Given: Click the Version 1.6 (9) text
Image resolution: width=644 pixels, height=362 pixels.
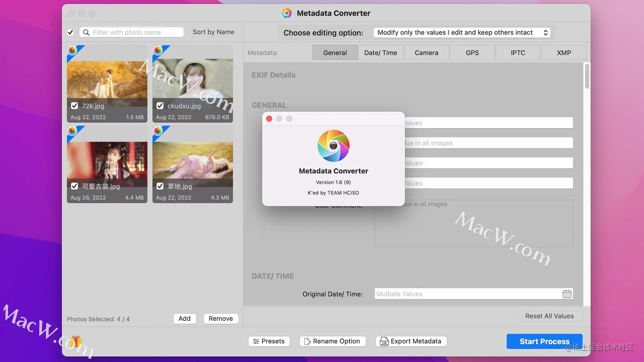Looking at the screenshot, I should click(333, 182).
